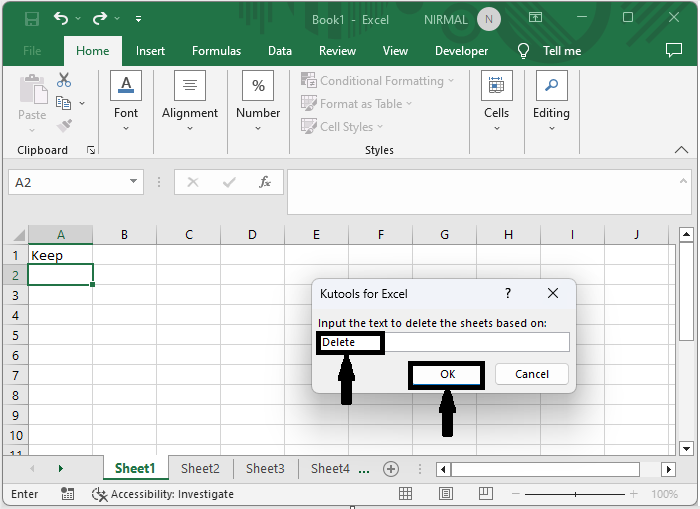Click the Undo arrow icon
The image size is (700, 509).
[x=61, y=19]
